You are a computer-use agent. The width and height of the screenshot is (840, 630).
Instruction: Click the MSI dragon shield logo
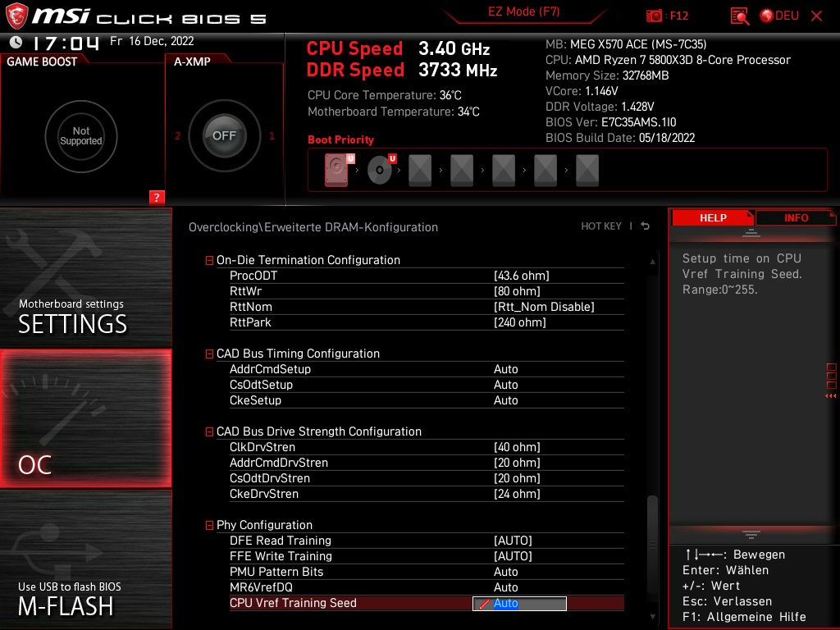coord(16,16)
